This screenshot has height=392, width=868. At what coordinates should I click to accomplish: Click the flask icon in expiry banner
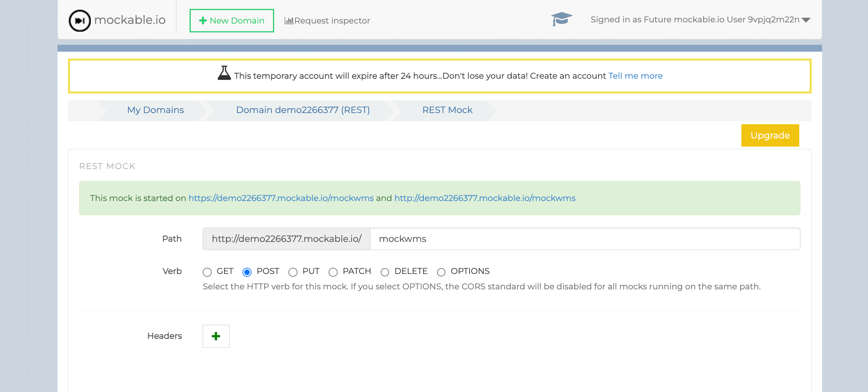pos(224,73)
